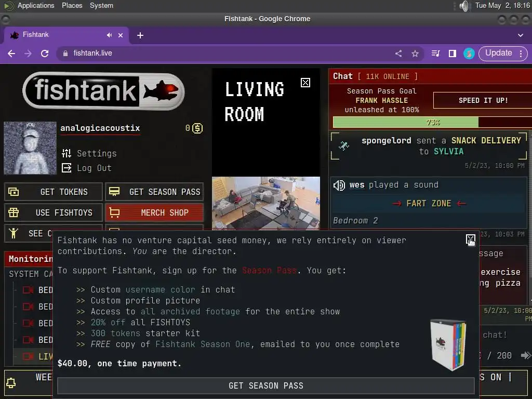
Task: Click the MERCH SHOP cart icon
Action: (x=114, y=212)
